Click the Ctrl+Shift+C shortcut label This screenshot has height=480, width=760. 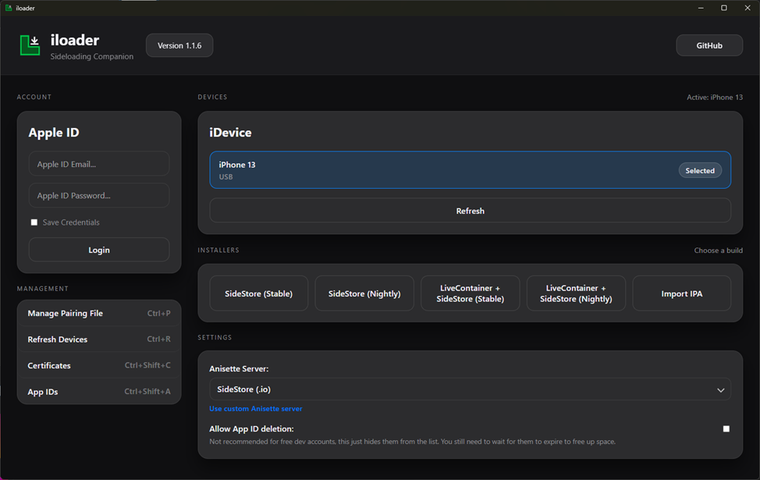(147, 365)
